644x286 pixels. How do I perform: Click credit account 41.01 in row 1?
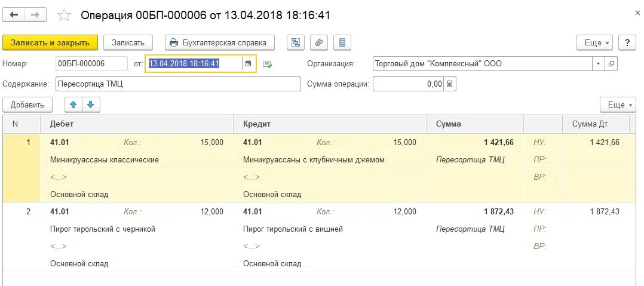252,142
